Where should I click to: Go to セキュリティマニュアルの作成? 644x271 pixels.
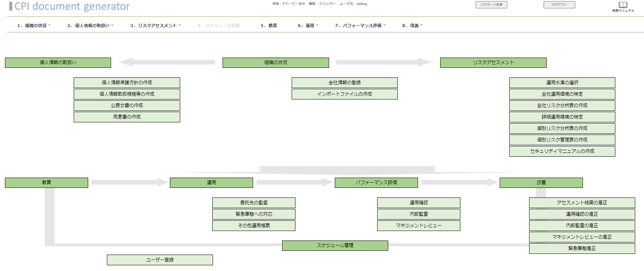click(562, 151)
